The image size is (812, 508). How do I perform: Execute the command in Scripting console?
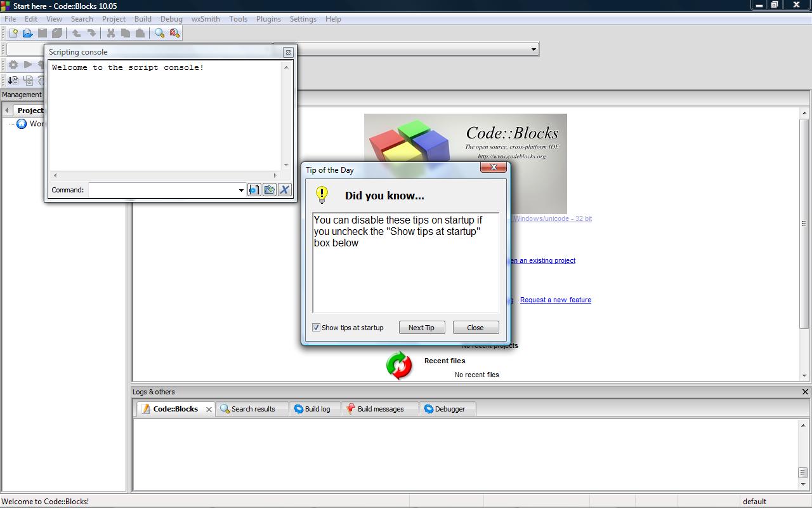point(254,190)
